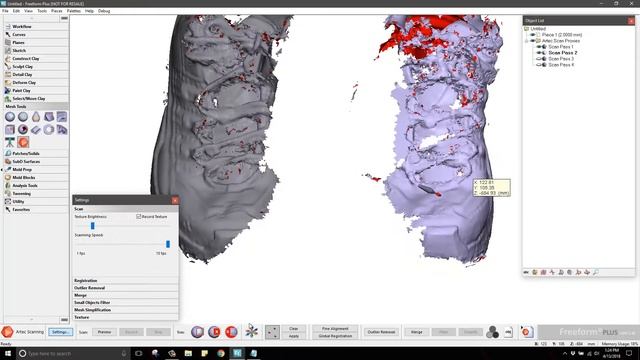Click the Task View taskbar icon
640x360 pixels.
[x=139, y=353]
